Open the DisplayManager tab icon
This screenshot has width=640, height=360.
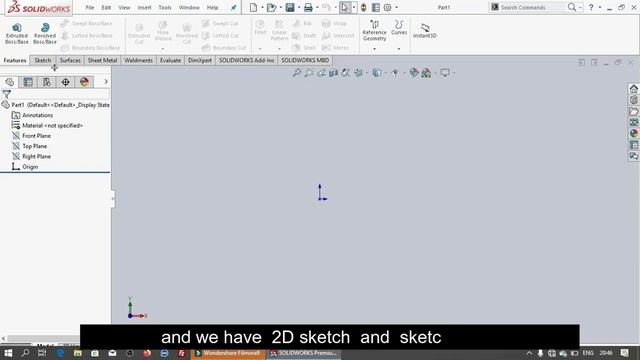[x=84, y=82]
